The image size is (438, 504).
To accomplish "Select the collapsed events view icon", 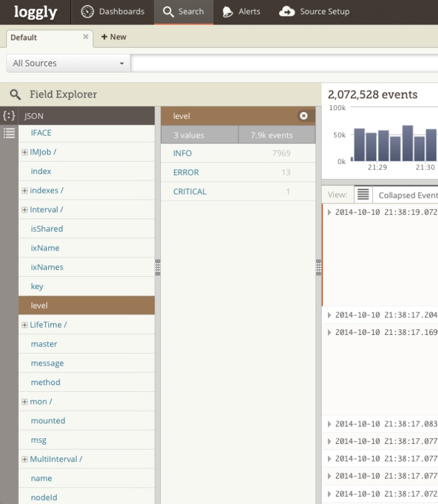I will click(x=364, y=195).
